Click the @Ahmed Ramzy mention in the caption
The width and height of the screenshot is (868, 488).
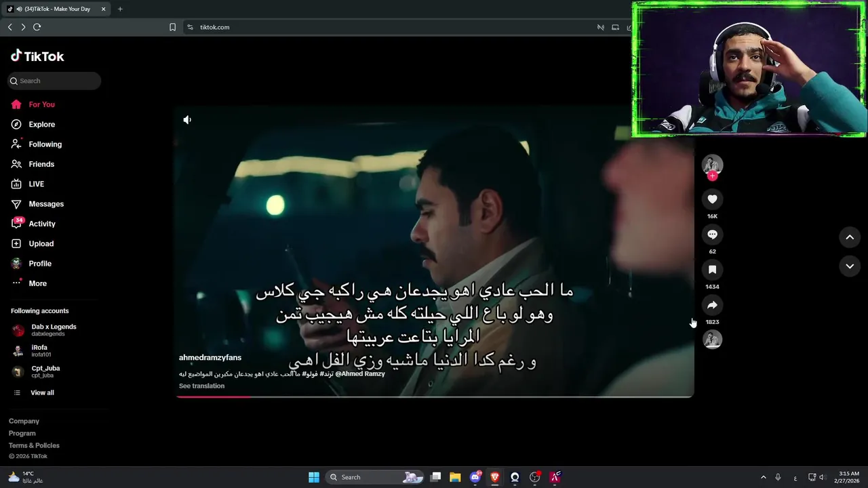click(359, 373)
